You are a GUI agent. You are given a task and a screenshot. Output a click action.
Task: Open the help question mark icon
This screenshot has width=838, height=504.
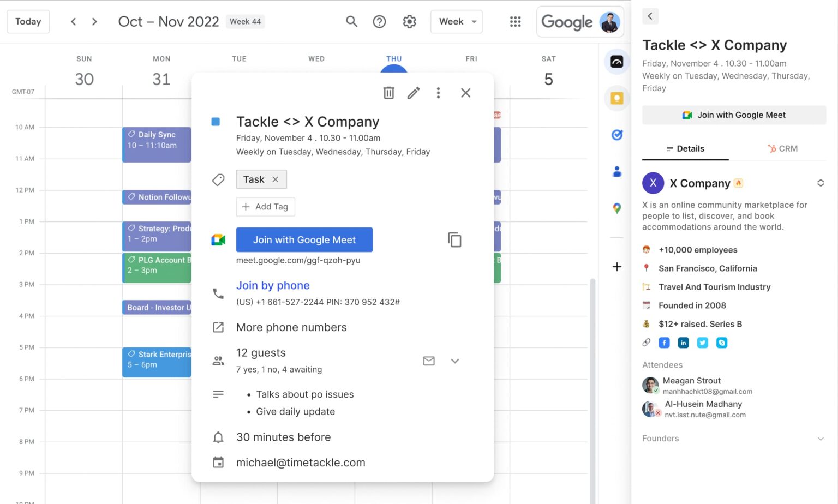click(x=379, y=21)
